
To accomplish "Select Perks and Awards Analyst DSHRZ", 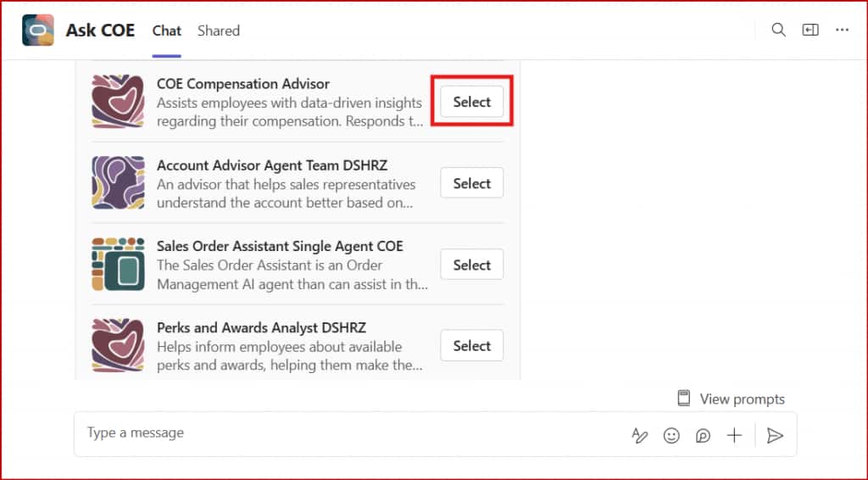I will pyautogui.click(x=471, y=346).
